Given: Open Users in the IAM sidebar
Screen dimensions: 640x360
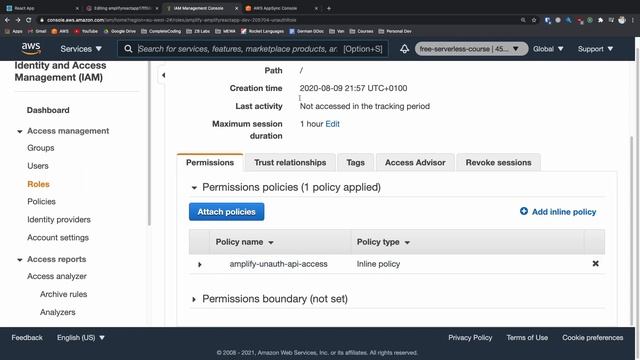Looking at the screenshot, I should (x=38, y=166).
